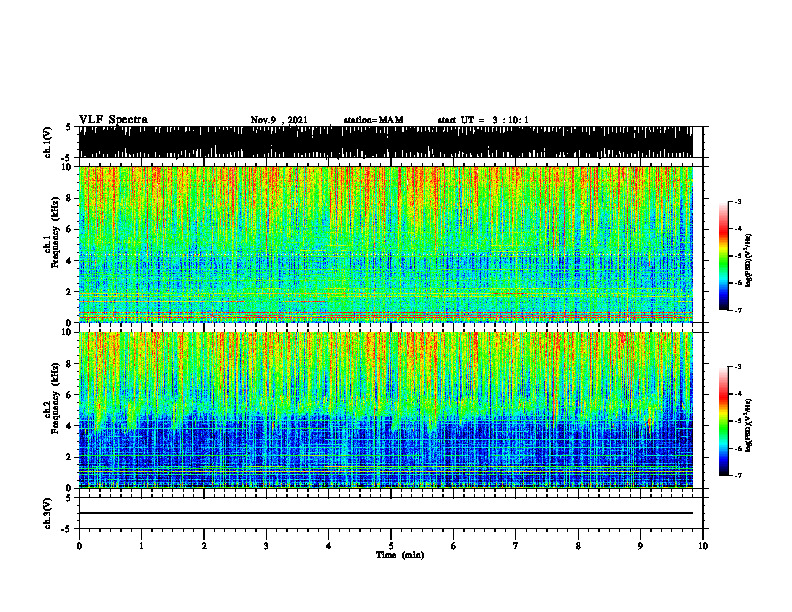Select the "Nov.9 , 2021" date text

(x=279, y=120)
